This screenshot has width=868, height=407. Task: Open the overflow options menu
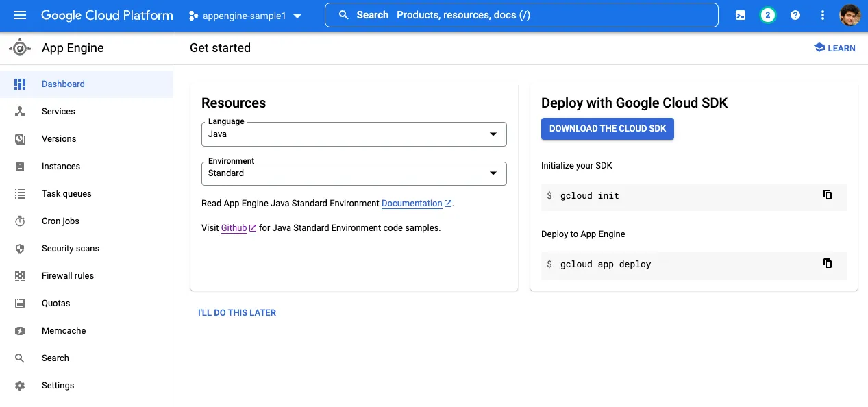[822, 15]
